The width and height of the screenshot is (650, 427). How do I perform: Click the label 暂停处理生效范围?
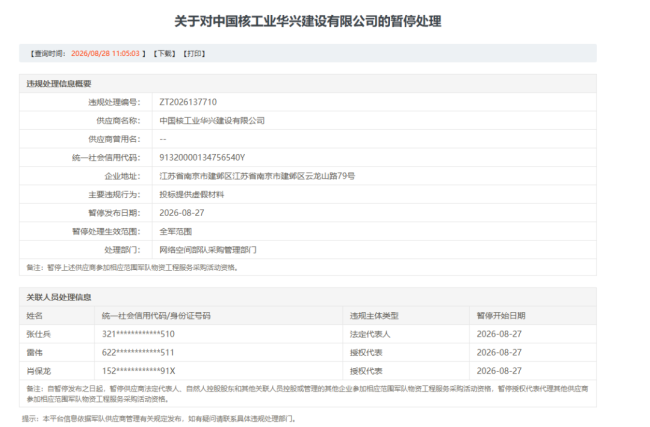pos(107,231)
